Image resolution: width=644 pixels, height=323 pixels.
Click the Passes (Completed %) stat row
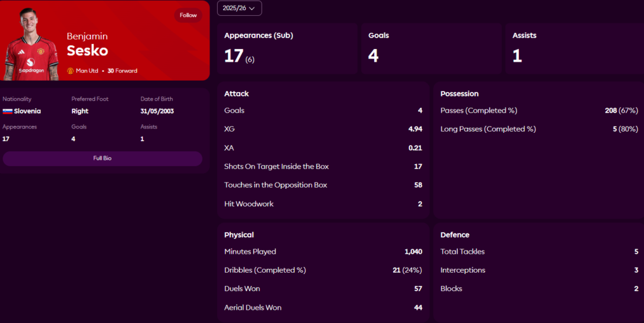[x=539, y=111]
